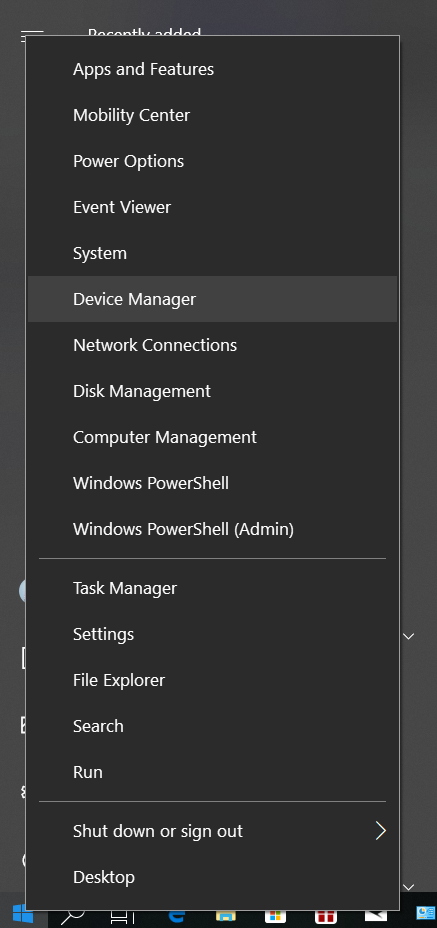Open taskbar search magnifier icon

click(72, 916)
